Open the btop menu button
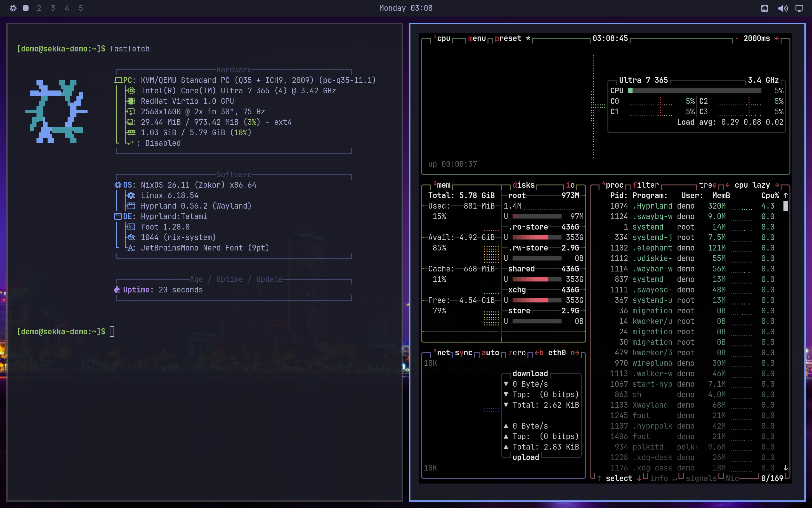812x508 pixels. pos(477,39)
